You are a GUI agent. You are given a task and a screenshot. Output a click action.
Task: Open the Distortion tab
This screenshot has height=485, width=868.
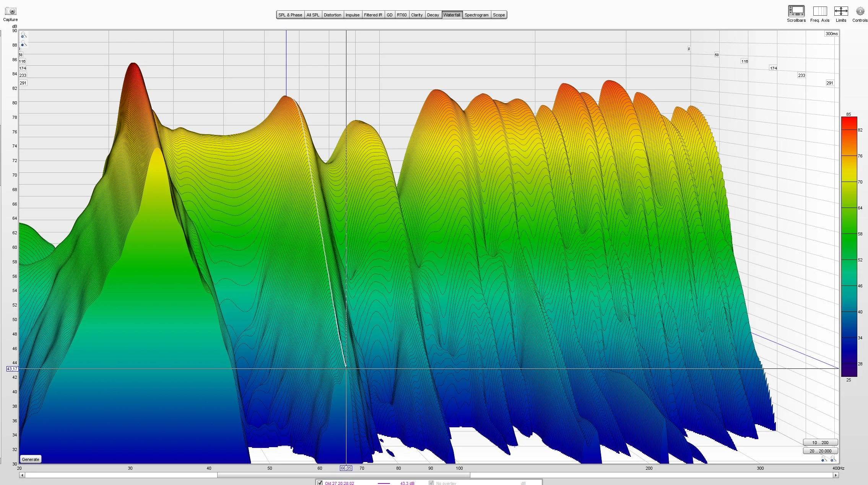coord(332,15)
